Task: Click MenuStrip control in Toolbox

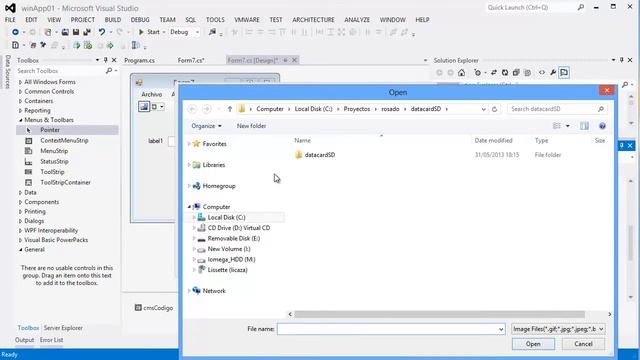Action: (x=54, y=151)
